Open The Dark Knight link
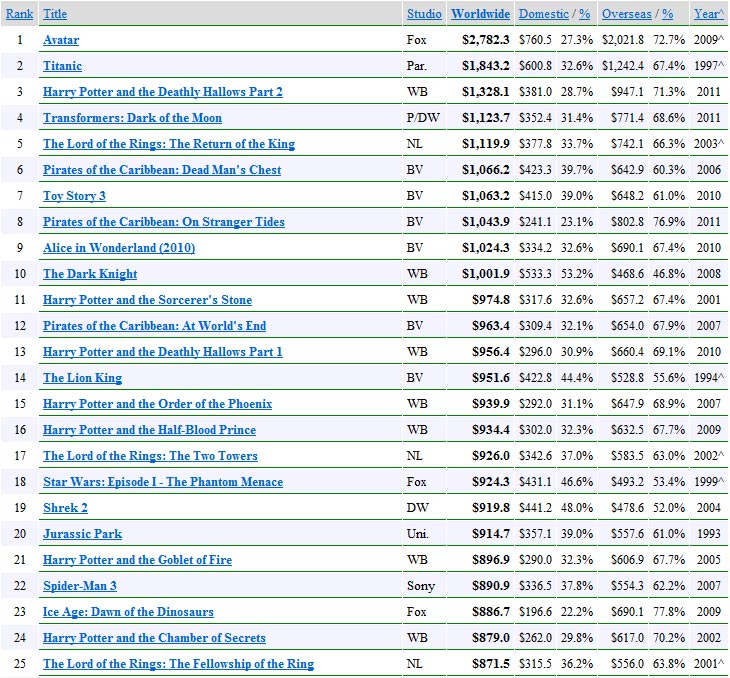The image size is (730, 678). (90, 274)
